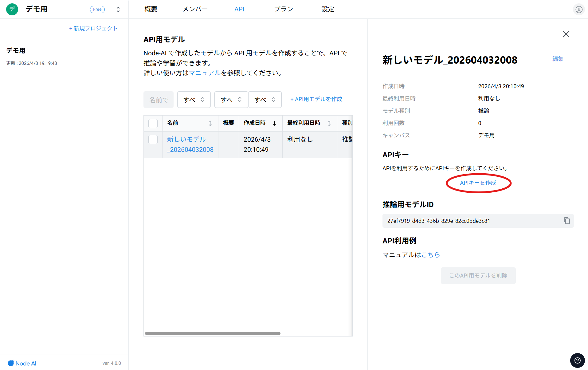Sort table by 名前 column arrows
This screenshot has height=370, width=588.
point(210,123)
